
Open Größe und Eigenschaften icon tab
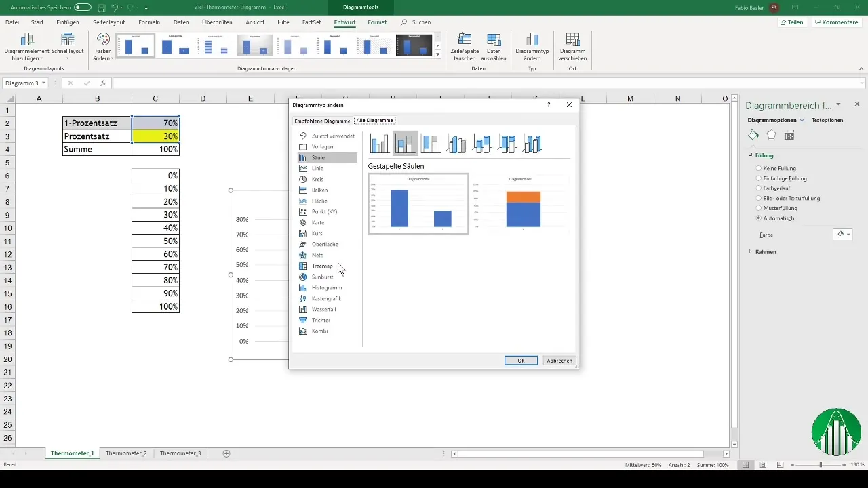(x=789, y=135)
